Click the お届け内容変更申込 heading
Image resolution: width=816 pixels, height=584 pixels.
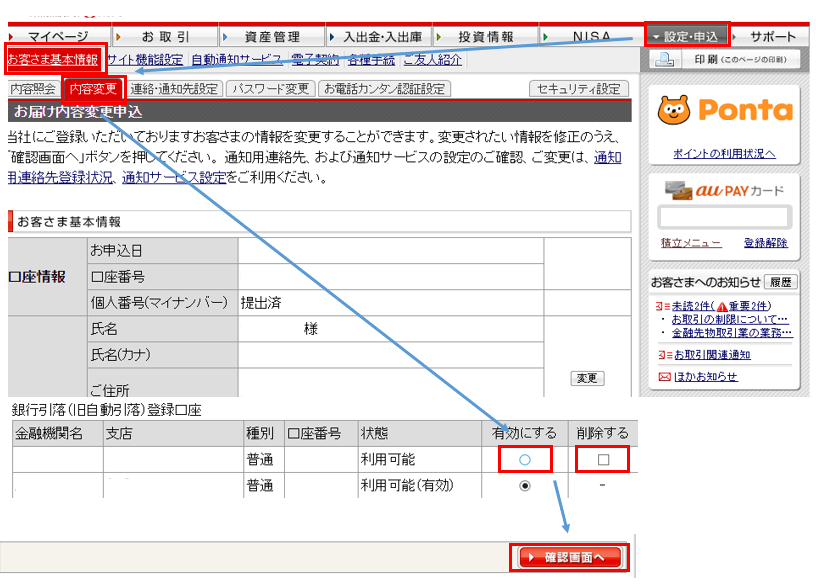click(x=78, y=112)
